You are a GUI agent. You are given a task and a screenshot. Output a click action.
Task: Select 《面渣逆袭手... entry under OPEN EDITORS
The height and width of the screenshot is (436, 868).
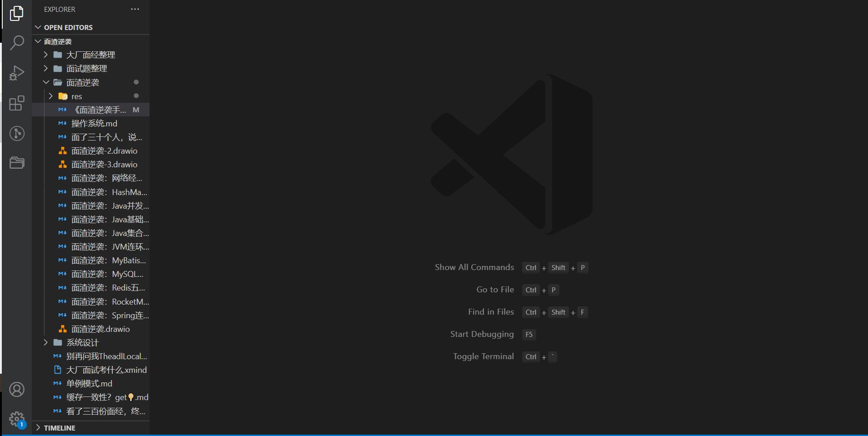pyautogui.click(x=99, y=110)
